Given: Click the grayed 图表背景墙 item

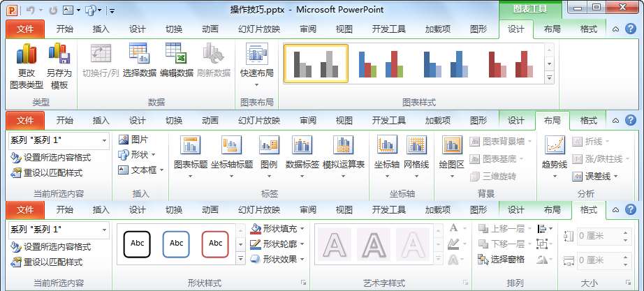Looking at the screenshot, I should pyautogui.click(x=501, y=142).
